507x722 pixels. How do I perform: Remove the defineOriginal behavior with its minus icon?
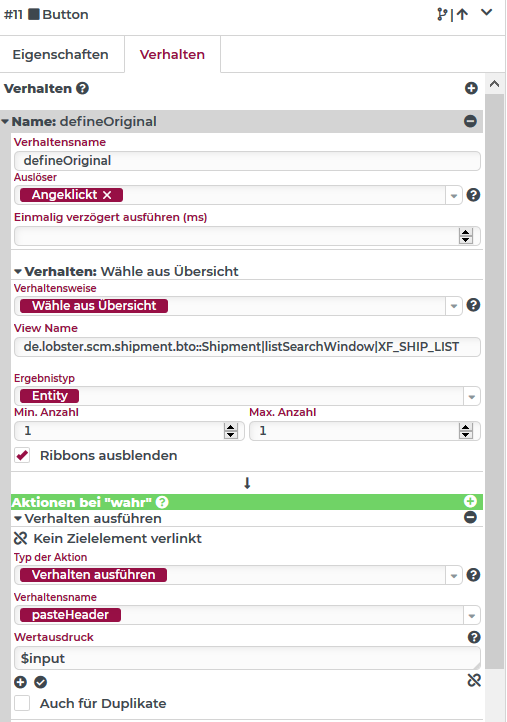[x=470, y=121]
